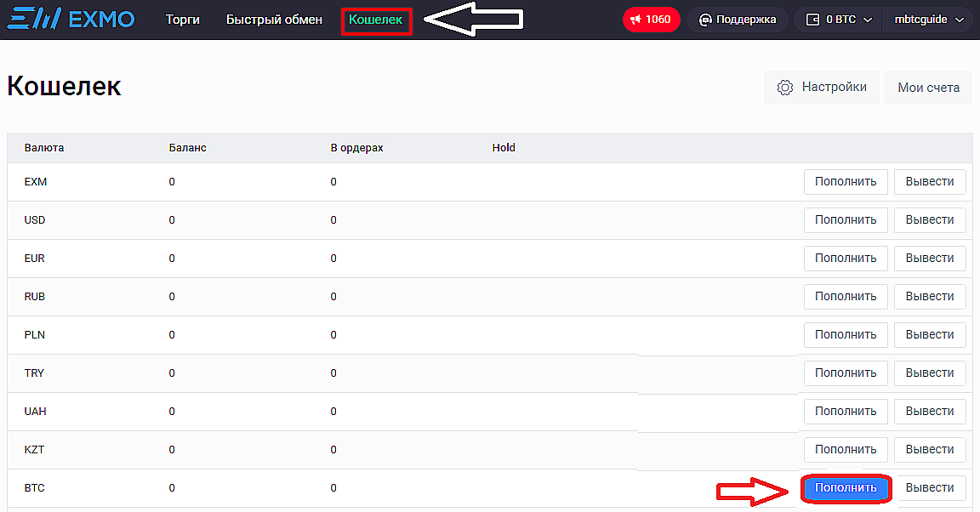Withdraw TRY using Вывести
Image resolution: width=980 pixels, height=512 pixels.
930,373
